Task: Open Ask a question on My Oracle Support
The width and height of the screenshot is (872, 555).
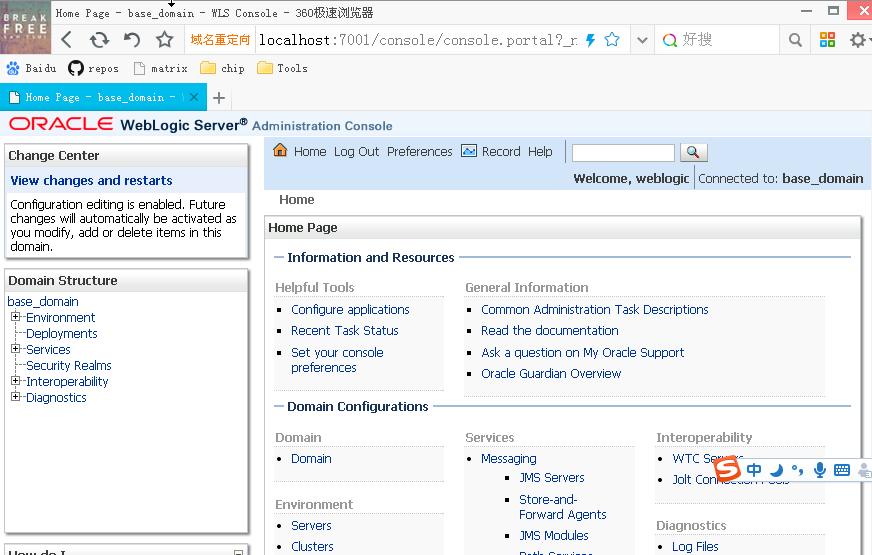Action: [582, 353]
